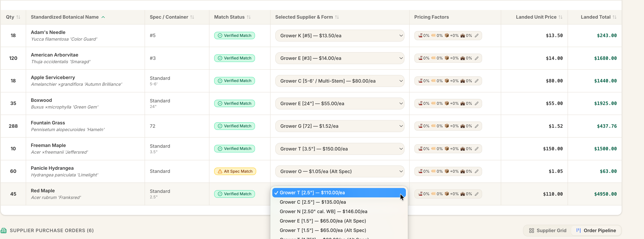
Task: Edit pricing factors for American Arborvitae row
Action: (476, 58)
